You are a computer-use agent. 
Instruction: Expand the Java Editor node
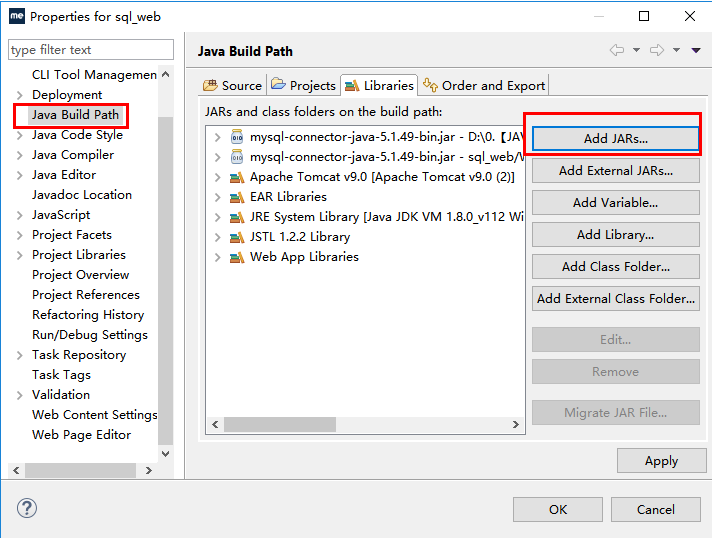tap(19, 175)
